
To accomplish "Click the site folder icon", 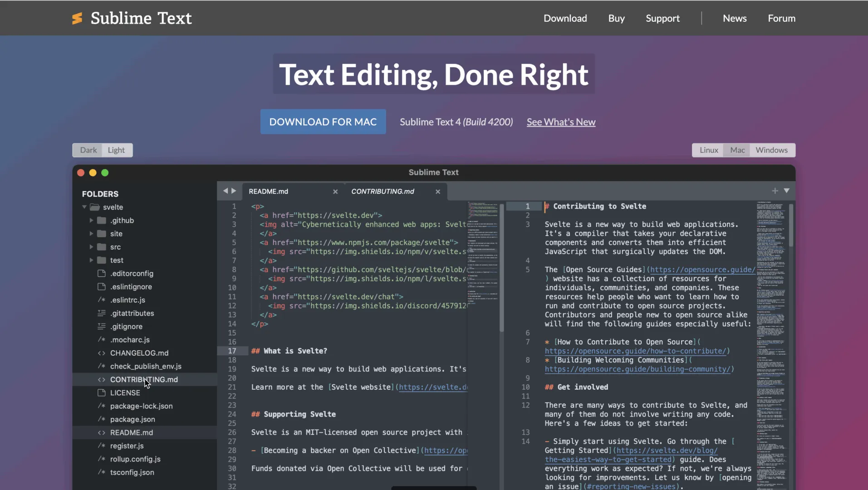I will click(x=102, y=234).
